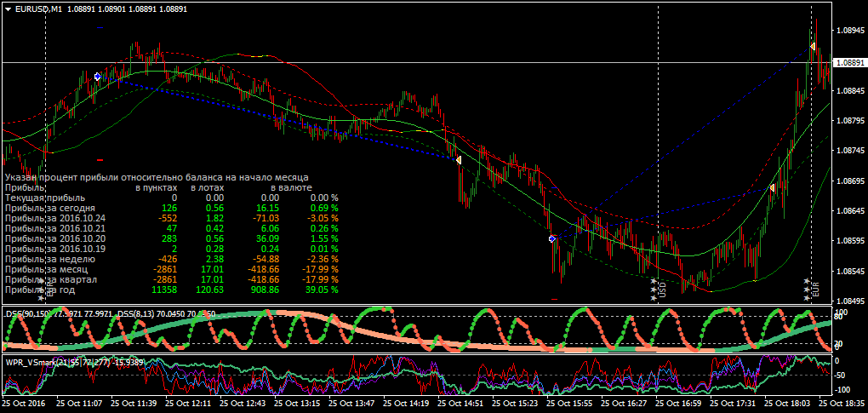Click today's percentage 0.69 %
The image size is (868, 413).
[324, 208]
